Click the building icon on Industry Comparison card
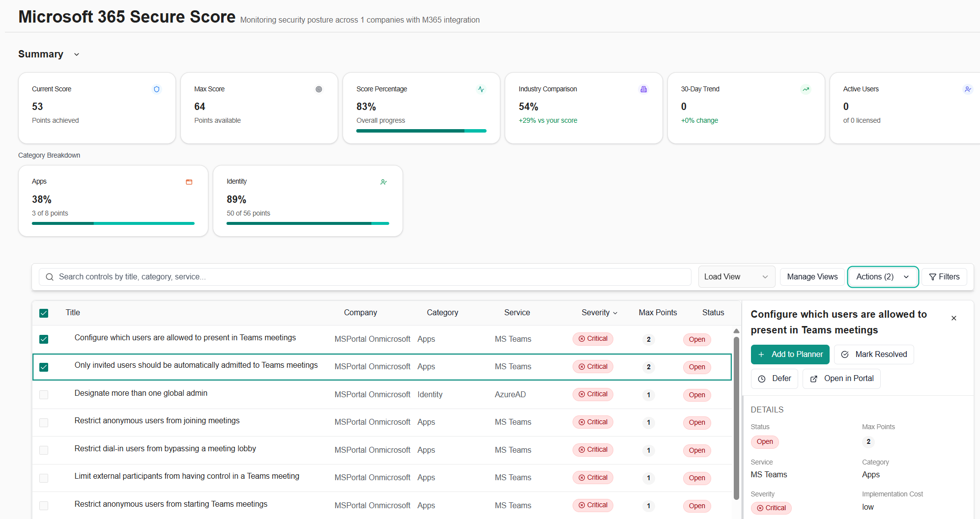Screen dimensions: 980x519 [x=643, y=89]
